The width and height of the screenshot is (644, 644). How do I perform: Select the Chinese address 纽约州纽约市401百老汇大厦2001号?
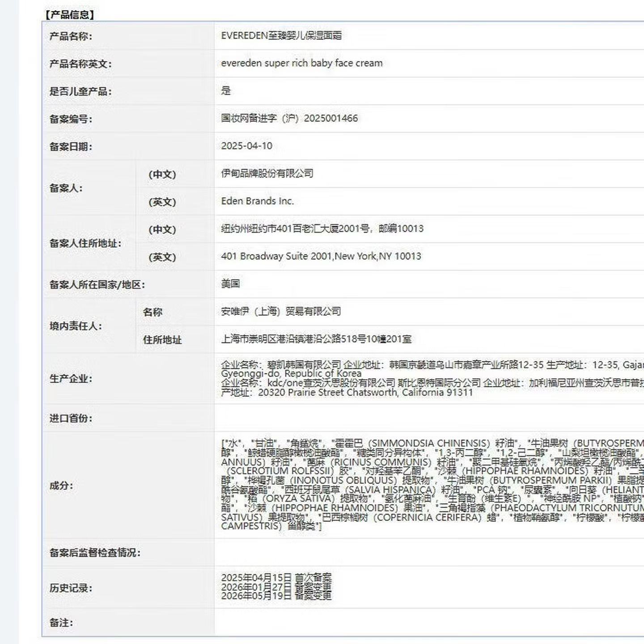point(295,229)
